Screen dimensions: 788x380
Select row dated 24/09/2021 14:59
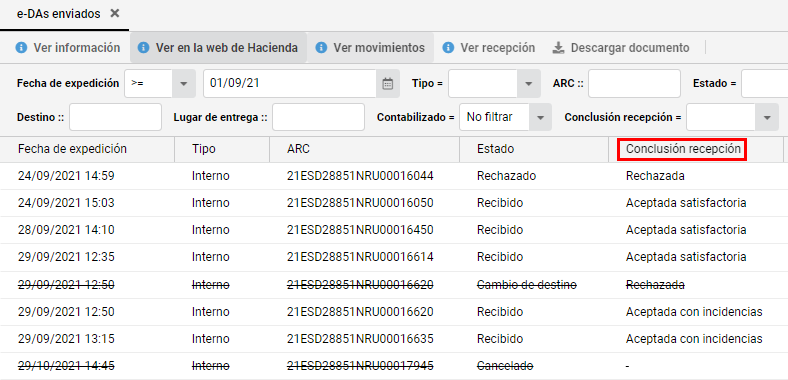[394, 176]
